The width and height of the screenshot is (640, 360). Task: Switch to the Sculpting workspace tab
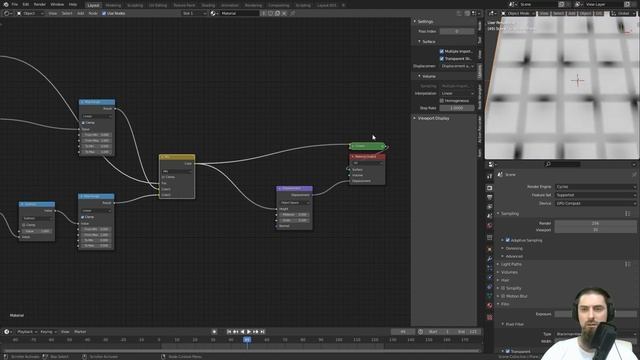pos(135,5)
